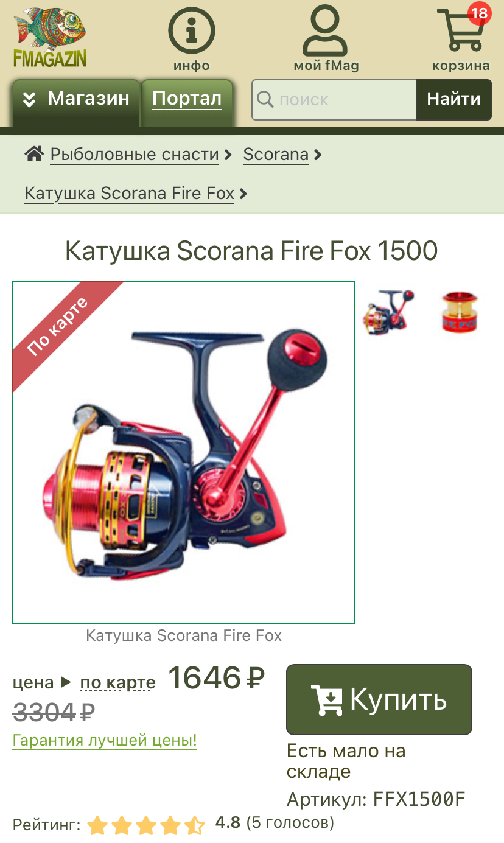The width and height of the screenshot is (504, 843).
Task: Open Рыболовные снасти breadcrumb link
Action: pyautogui.click(x=135, y=155)
